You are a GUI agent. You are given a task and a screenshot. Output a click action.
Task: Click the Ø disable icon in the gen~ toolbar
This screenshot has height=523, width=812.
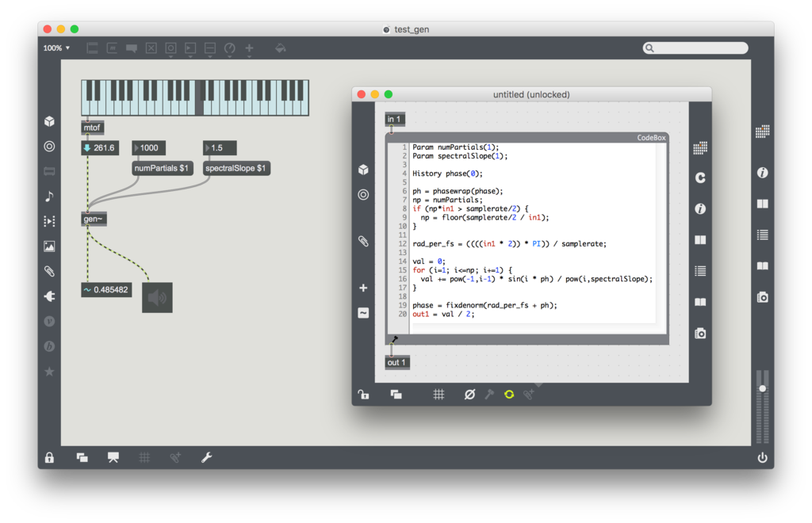point(469,394)
